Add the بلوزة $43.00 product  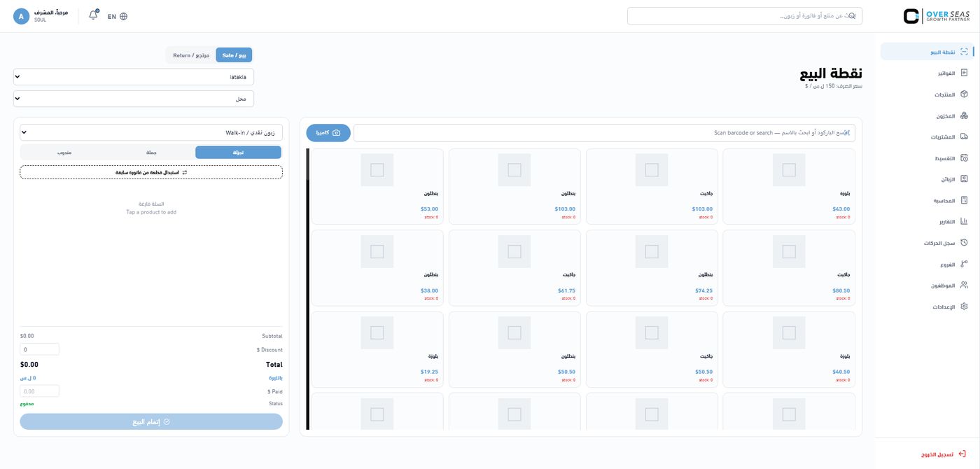tap(789, 186)
